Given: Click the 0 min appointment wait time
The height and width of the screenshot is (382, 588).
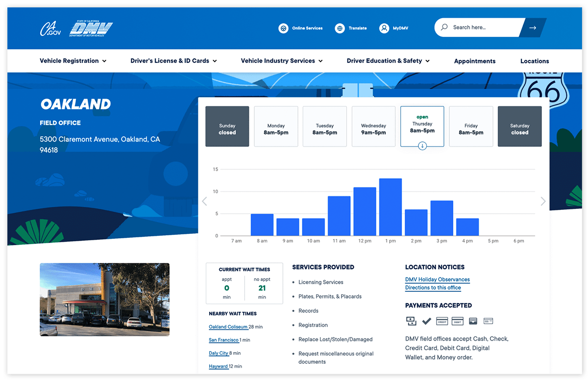Looking at the screenshot, I should (x=226, y=288).
